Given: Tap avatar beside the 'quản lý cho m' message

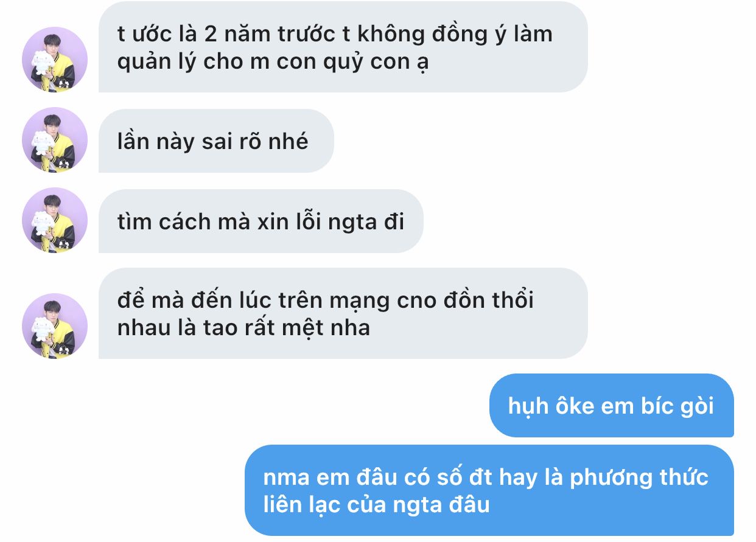Looking at the screenshot, I should click(55, 60).
